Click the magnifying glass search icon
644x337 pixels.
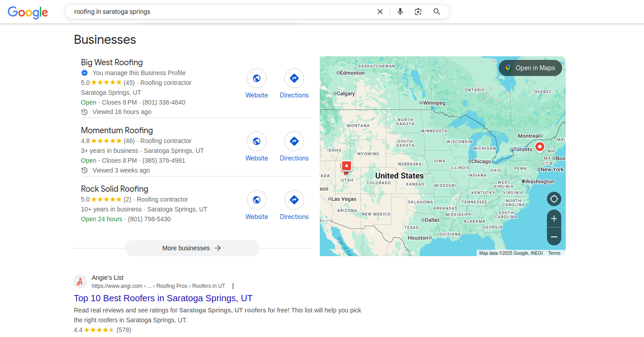click(x=437, y=12)
